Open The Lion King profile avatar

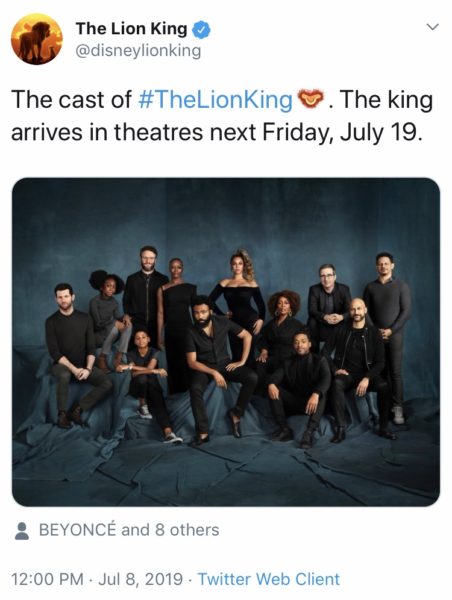point(37,39)
